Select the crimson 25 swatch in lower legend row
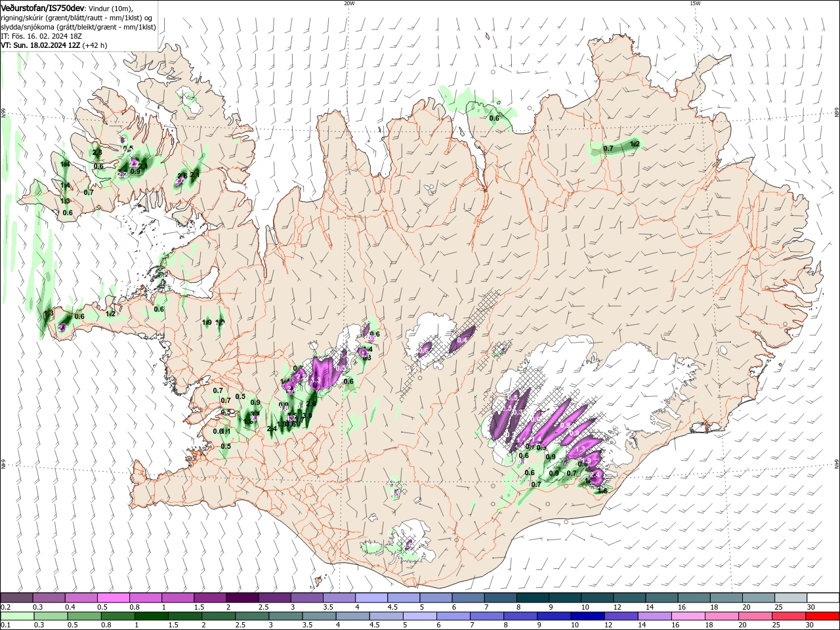The image size is (840, 630). 789,616
